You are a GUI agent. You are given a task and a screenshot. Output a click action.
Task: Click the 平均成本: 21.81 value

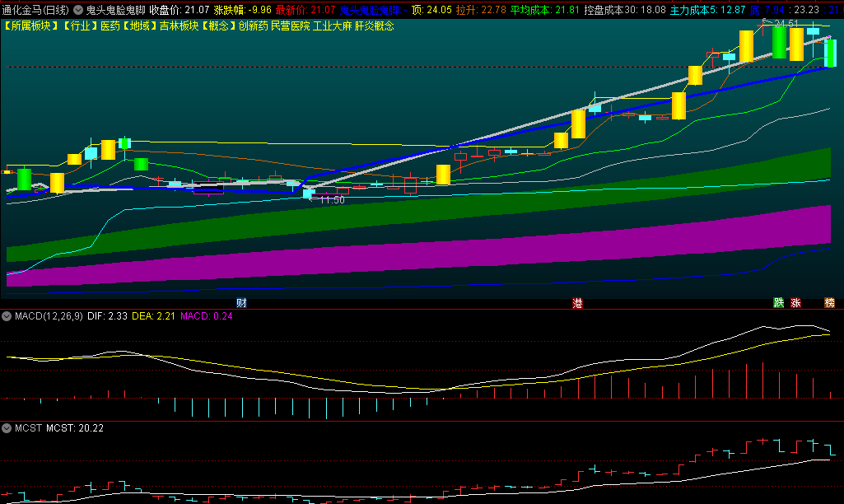(545, 10)
